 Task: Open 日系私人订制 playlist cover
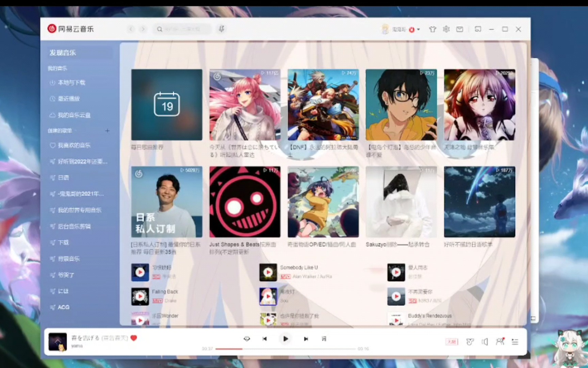167,202
